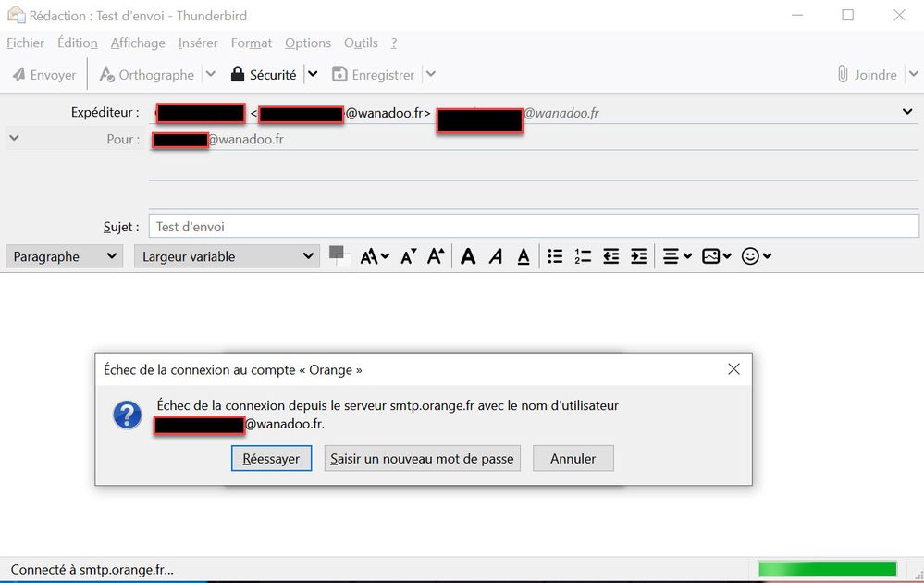The height and width of the screenshot is (583, 924).
Task: Insert a numbered list
Action: (582, 256)
